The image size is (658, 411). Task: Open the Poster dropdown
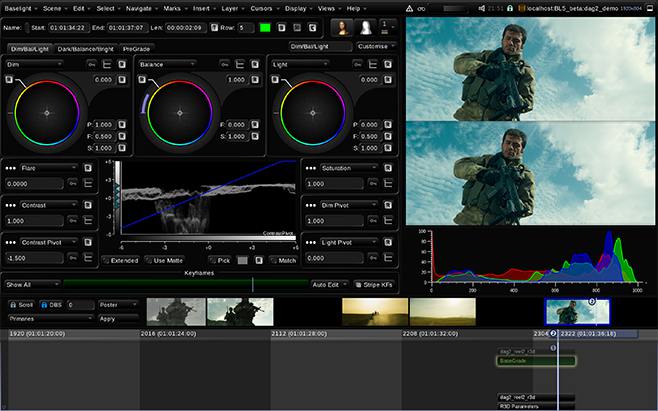(118, 305)
